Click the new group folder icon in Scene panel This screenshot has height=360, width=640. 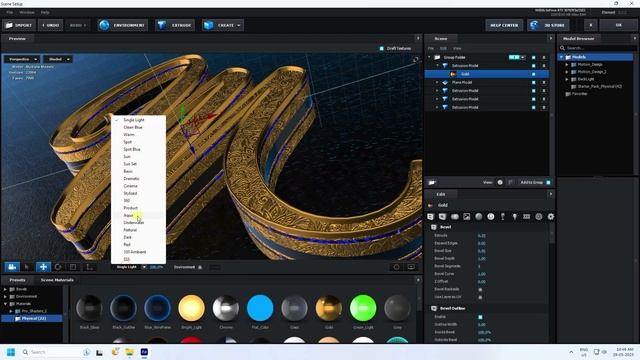tap(432, 182)
